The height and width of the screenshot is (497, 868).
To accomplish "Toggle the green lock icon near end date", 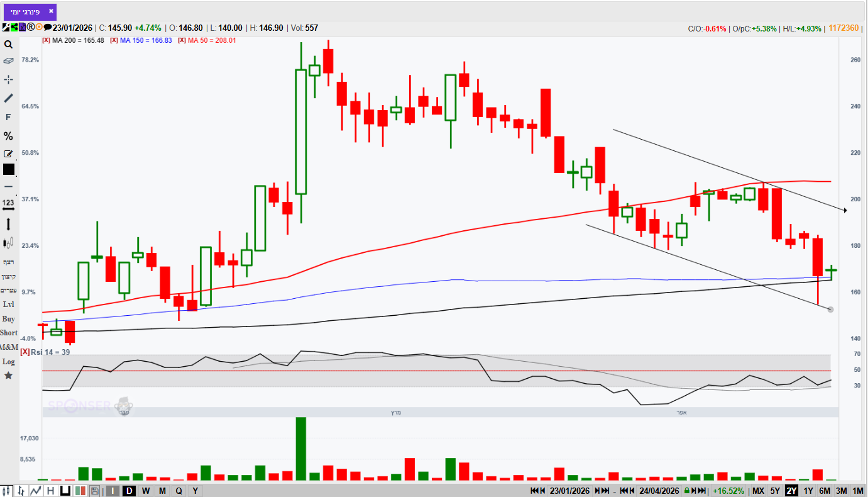I will 687,491.
